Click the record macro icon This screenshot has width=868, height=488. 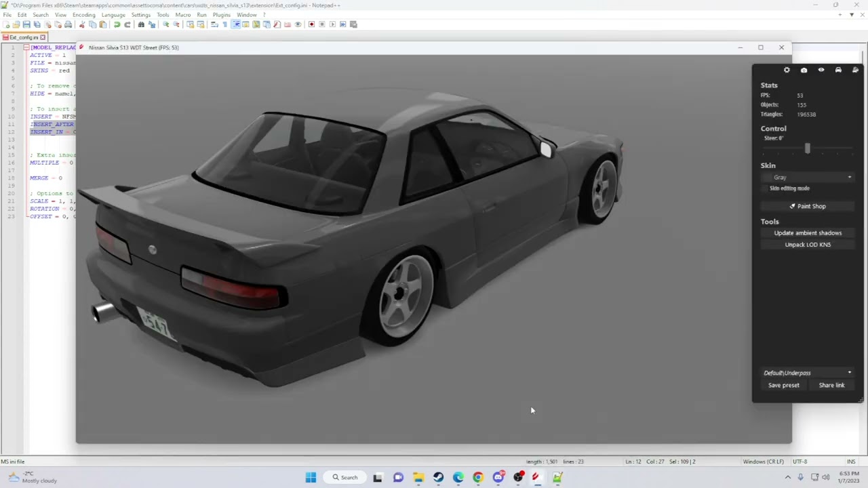[x=311, y=24]
